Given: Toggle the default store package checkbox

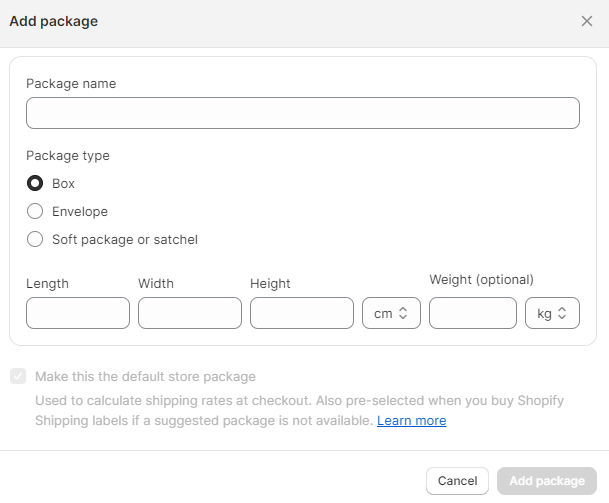Looking at the screenshot, I should coord(18,376).
